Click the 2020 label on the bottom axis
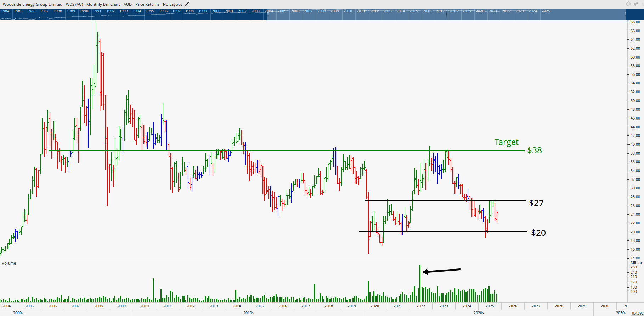The image size is (644, 316). [x=375, y=306]
